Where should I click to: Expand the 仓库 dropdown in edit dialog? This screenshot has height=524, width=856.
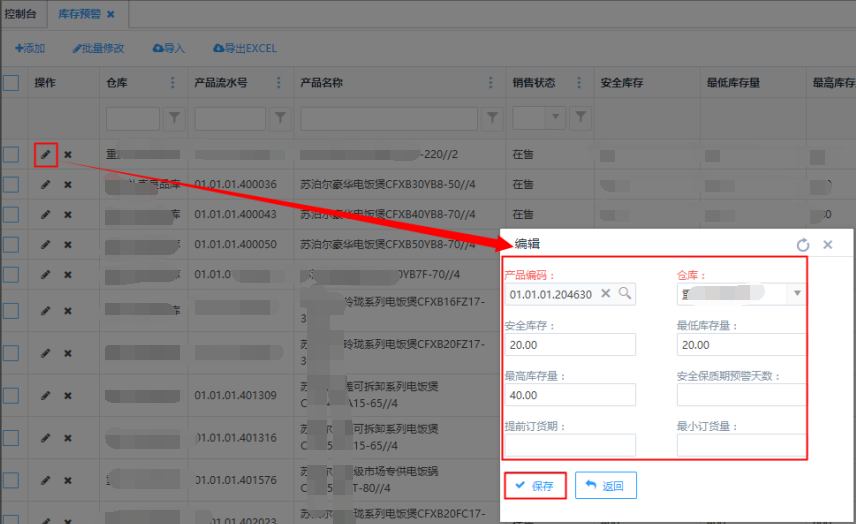click(x=796, y=294)
